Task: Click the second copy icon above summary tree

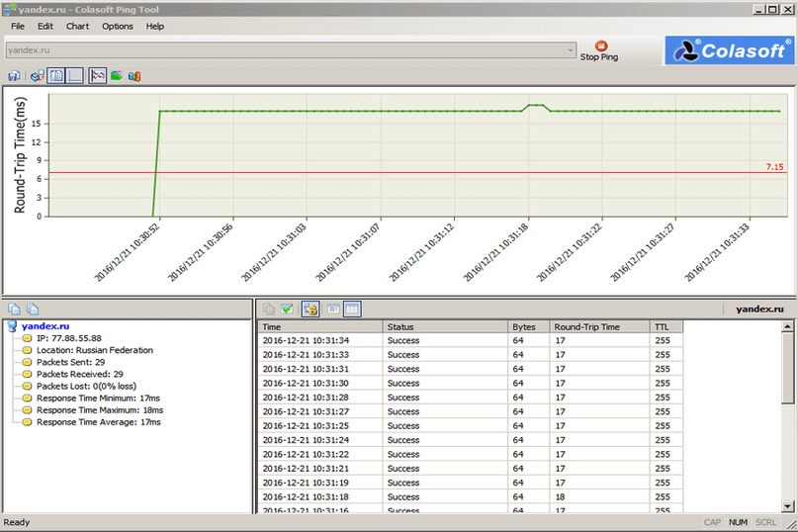Action: coord(33,310)
